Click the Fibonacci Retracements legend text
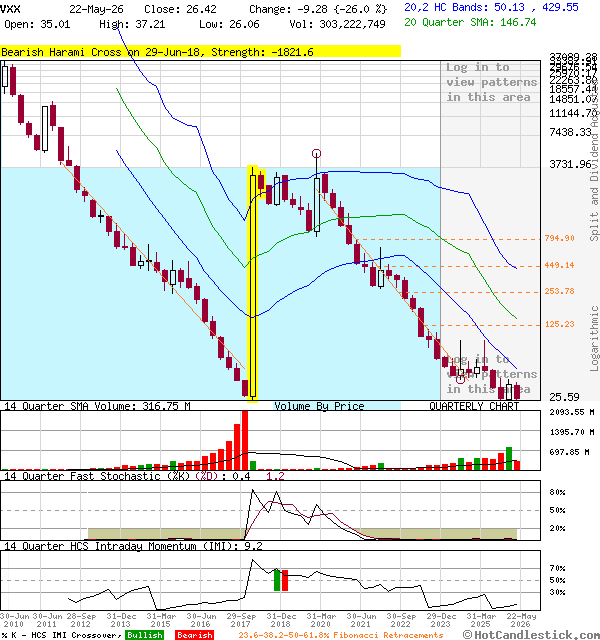 (341, 635)
